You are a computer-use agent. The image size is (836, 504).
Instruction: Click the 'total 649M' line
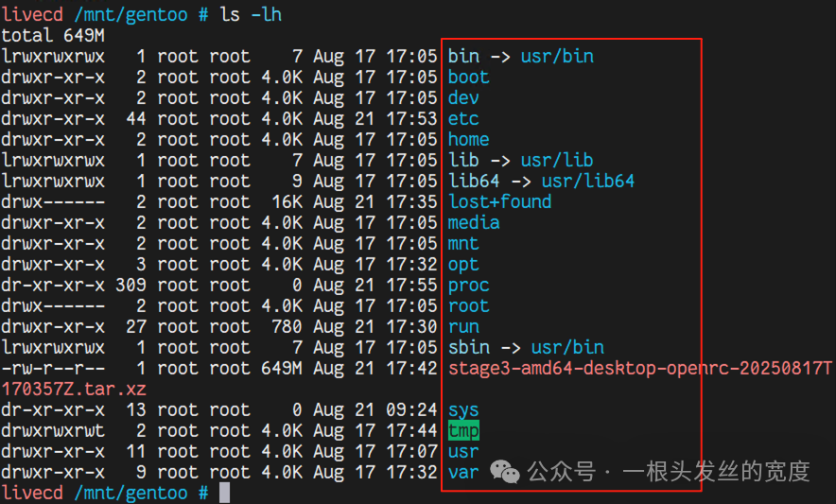tap(53, 36)
